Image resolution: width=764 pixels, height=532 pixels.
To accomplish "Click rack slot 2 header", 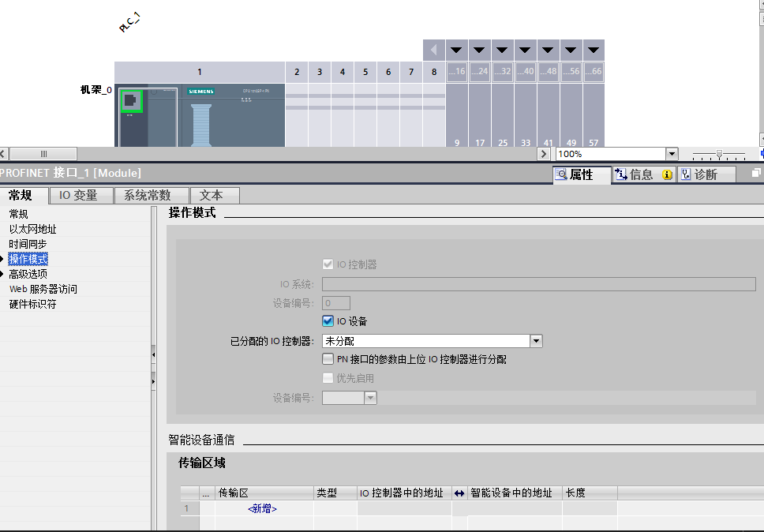I will pyautogui.click(x=297, y=72).
